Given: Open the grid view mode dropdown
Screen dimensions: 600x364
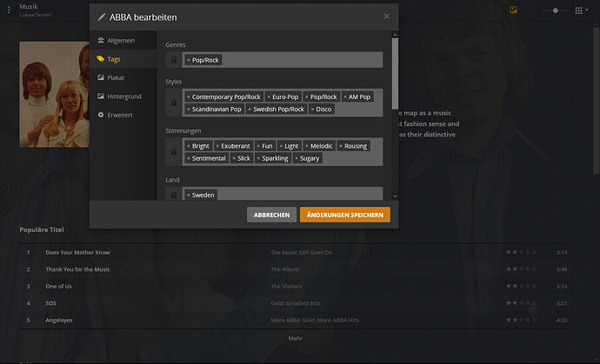Looking at the screenshot, I should click(x=582, y=10).
